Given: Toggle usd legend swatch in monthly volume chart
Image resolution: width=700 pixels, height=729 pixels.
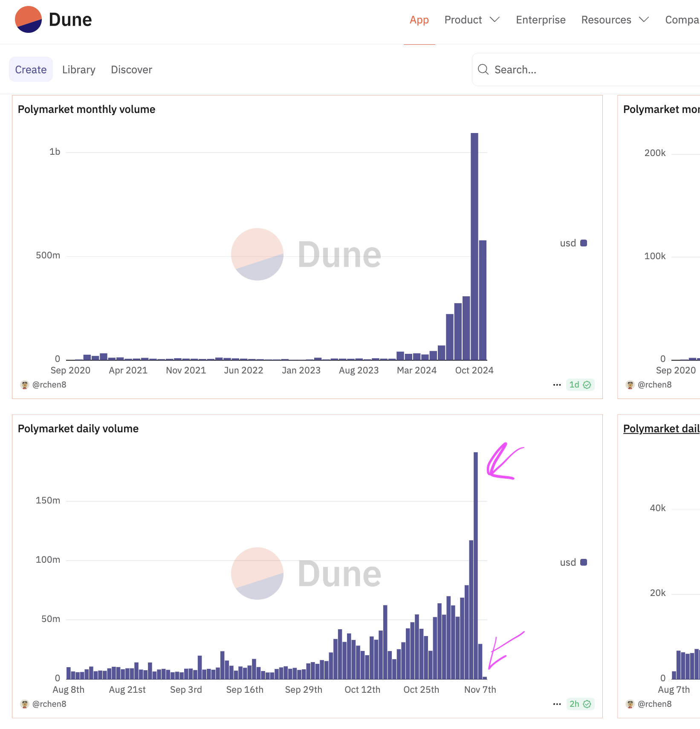Looking at the screenshot, I should [584, 243].
